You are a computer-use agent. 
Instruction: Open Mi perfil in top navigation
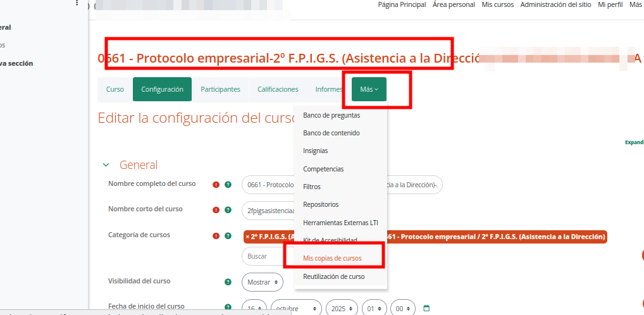[610, 4]
